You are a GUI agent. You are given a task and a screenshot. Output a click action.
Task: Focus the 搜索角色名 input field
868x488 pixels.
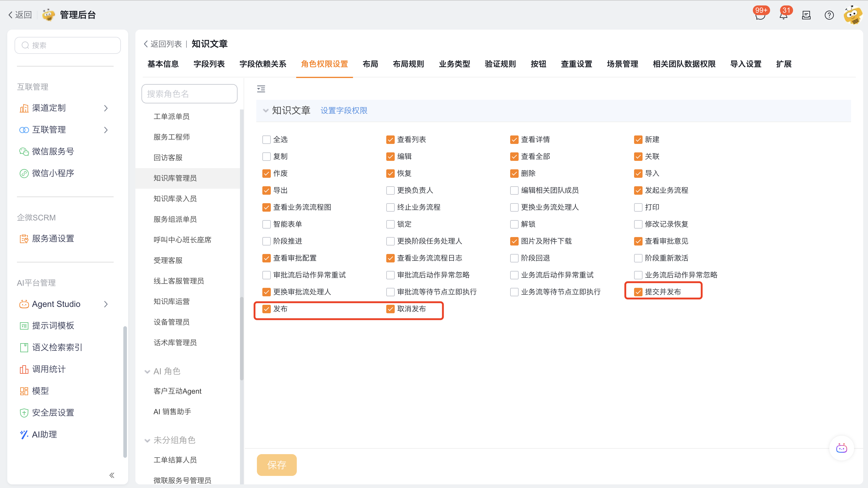[x=189, y=94]
